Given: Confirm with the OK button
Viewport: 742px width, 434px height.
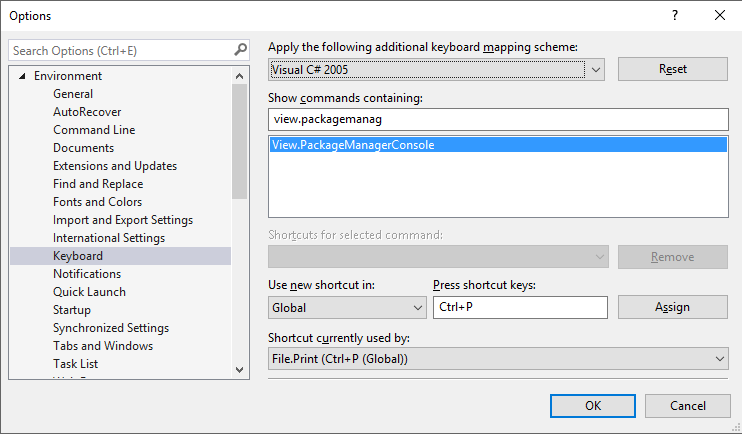Looking at the screenshot, I should tap(592, 406).
